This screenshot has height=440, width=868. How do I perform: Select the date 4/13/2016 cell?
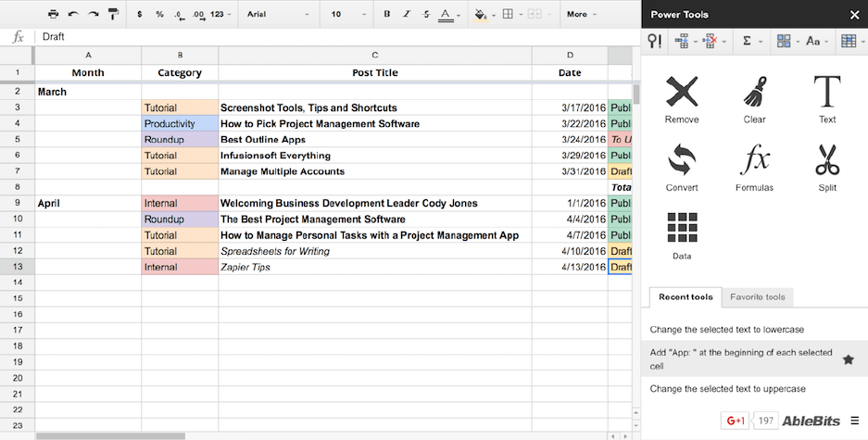click(x=570, y=267)
